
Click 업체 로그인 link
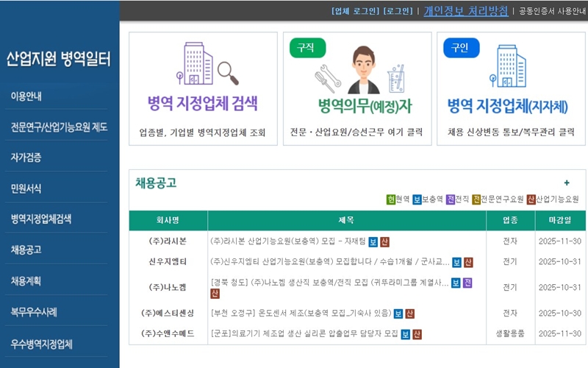pos(355,11)
